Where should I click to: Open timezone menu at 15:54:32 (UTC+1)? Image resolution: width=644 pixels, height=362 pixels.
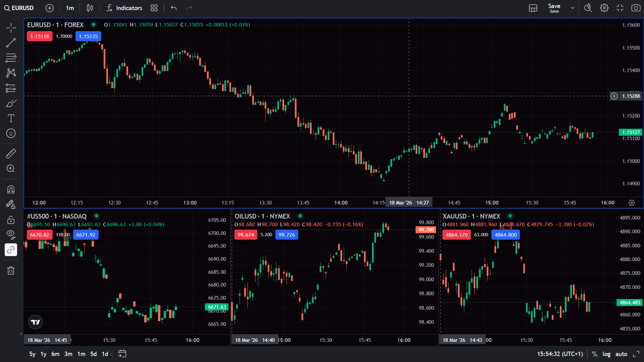[560, 354]
